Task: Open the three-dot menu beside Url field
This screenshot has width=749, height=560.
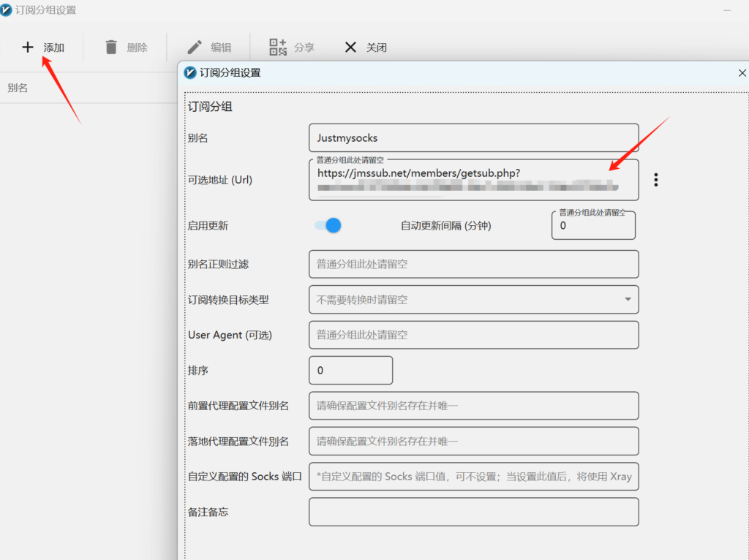Action: [x=656, y=180]
